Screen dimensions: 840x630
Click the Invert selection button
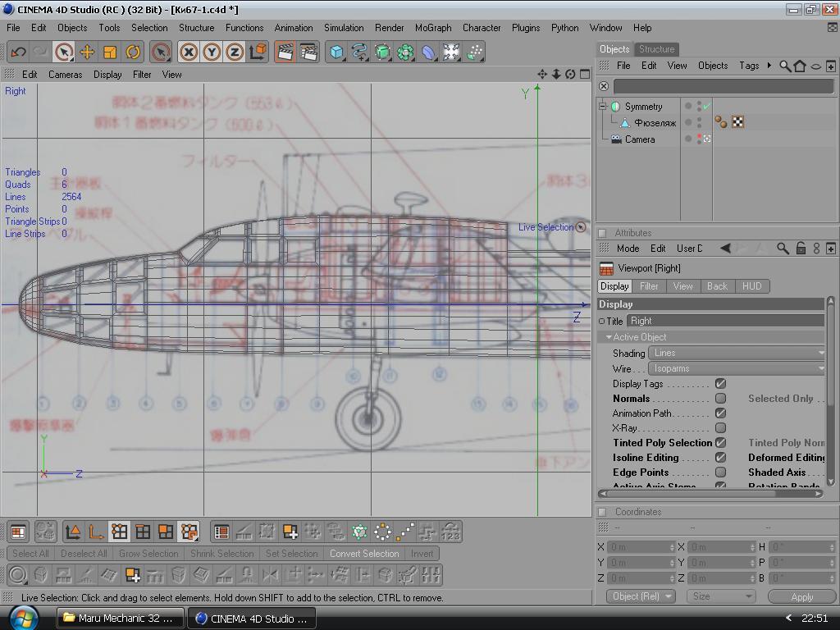coord(422,554)
